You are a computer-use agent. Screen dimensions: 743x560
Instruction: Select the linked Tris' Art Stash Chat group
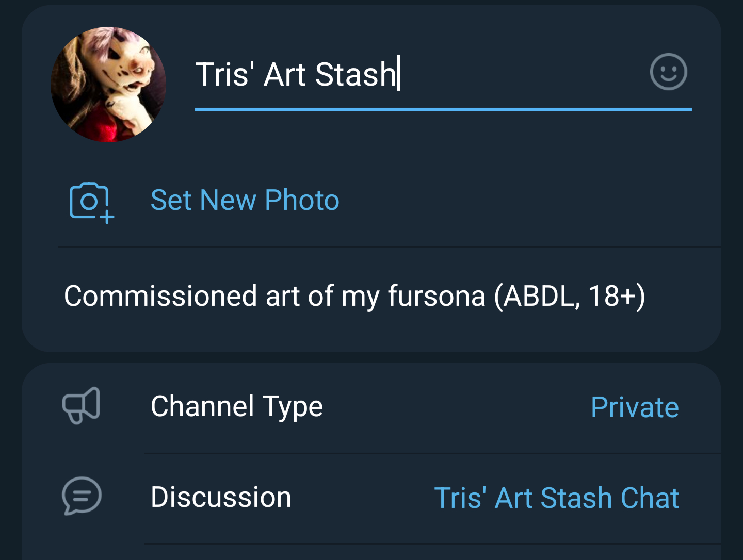tap(556, 498)
